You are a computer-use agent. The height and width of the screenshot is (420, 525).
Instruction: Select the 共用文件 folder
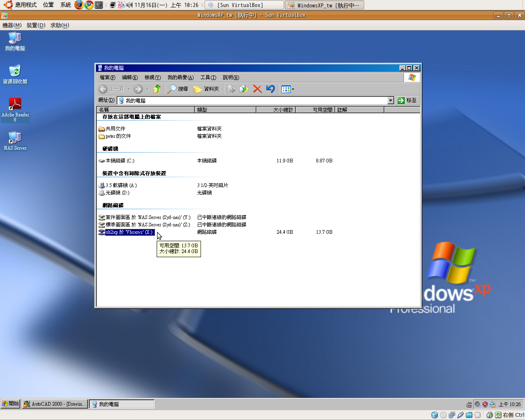[x=112, y=129]
